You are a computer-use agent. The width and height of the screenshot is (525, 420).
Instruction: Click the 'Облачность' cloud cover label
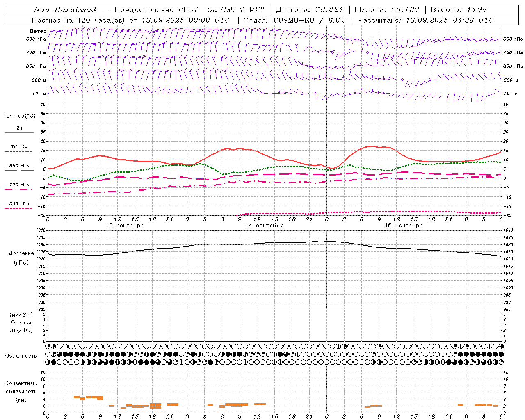coord(21,356)
